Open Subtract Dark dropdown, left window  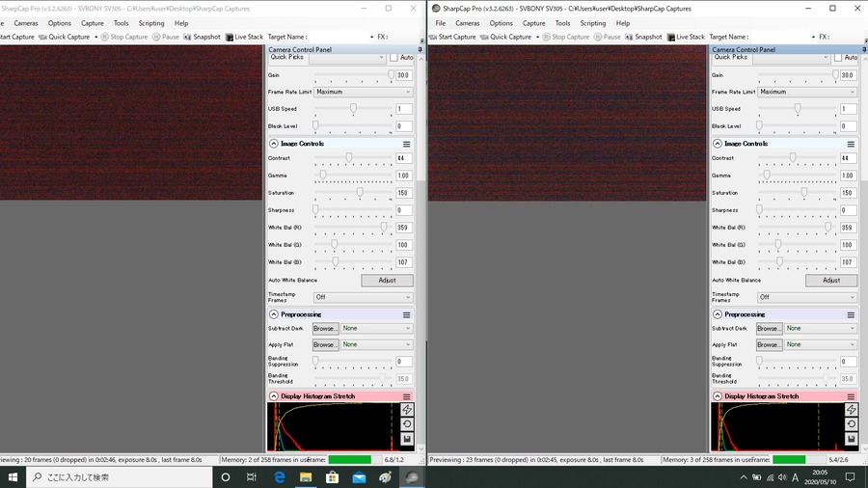pyautogui.click(x=376, y=328)
